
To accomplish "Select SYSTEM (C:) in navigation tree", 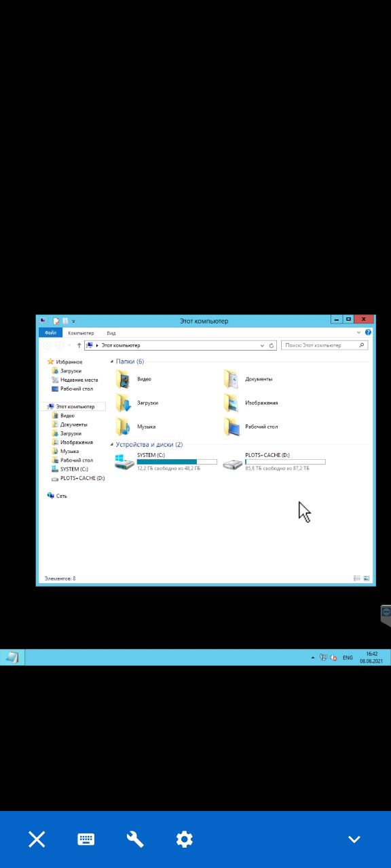I will 70,469.
